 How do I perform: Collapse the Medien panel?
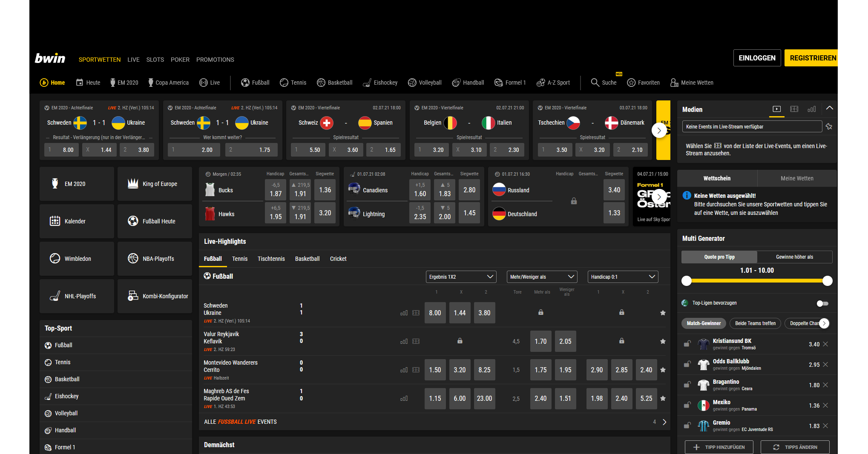(829, 108)
